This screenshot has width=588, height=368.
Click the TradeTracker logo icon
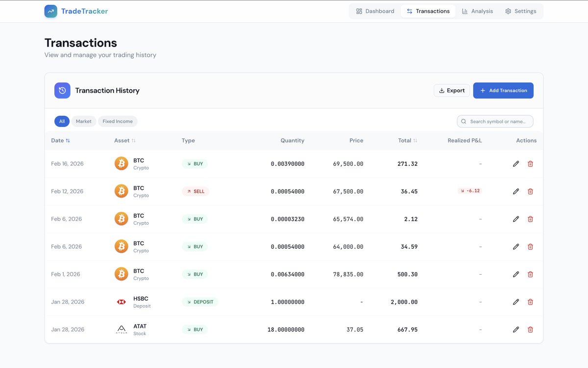pos(50,11)
